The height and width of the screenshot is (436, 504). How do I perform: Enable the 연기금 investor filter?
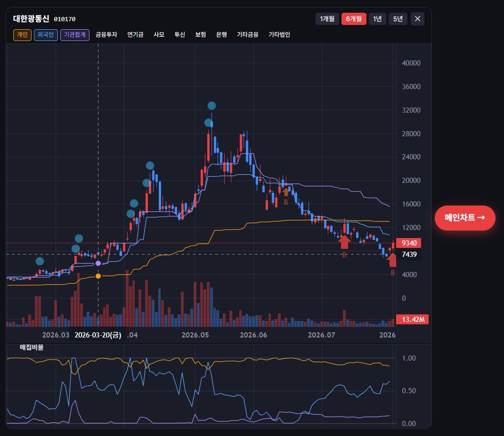coord(135,35)
